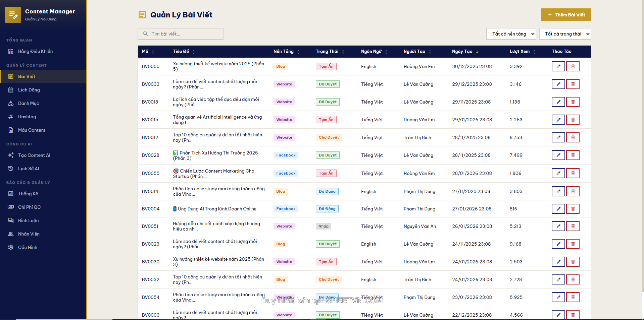Click trash icon for article BV0054
This screenshot has width=644, height=320.
click(573, 297)
